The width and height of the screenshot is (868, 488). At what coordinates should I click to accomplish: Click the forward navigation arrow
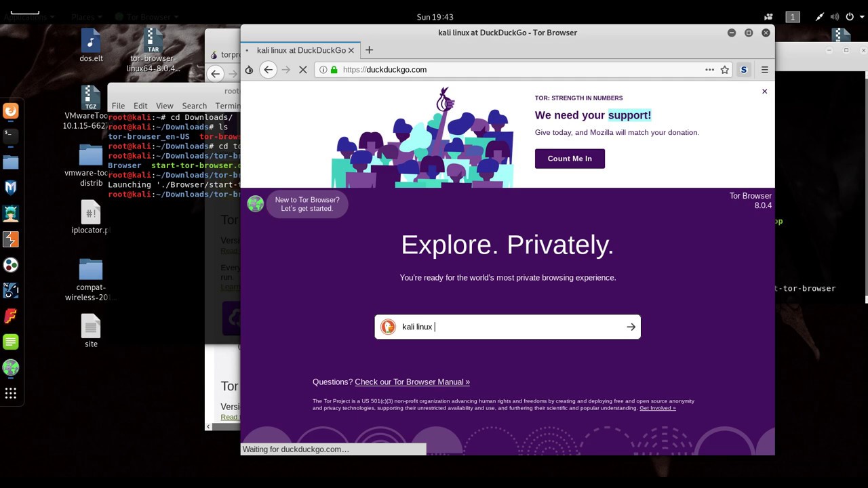click(285, 70)
